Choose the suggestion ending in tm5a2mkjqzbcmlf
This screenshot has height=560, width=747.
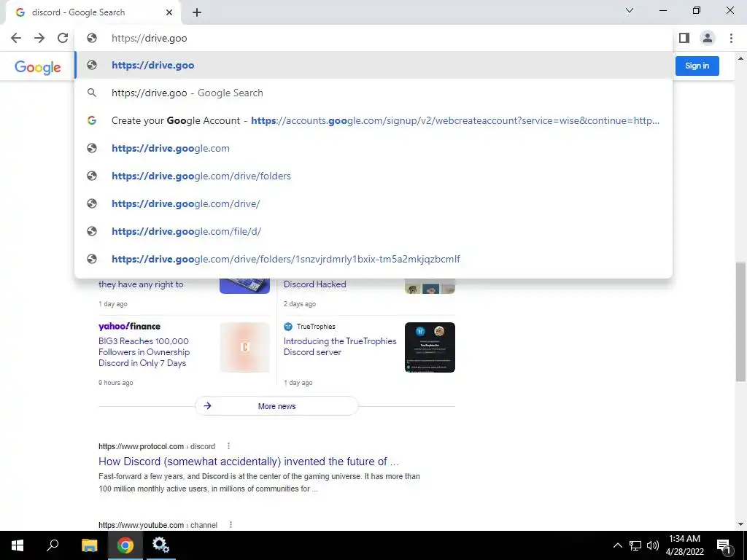(x=373, y=259)
